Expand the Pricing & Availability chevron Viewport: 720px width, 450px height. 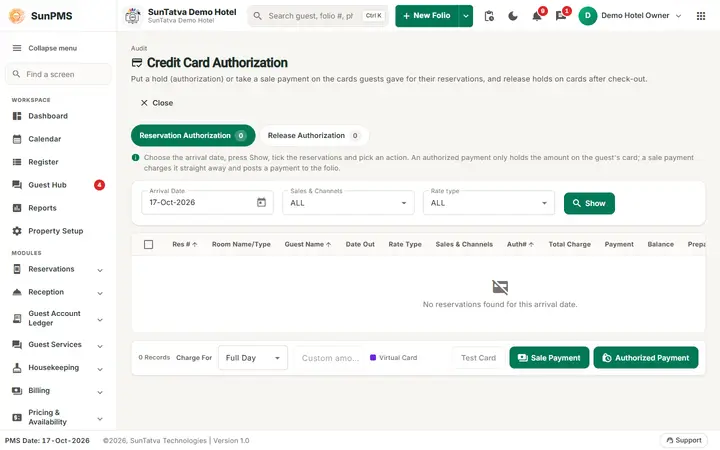click(x=100, y=419)
